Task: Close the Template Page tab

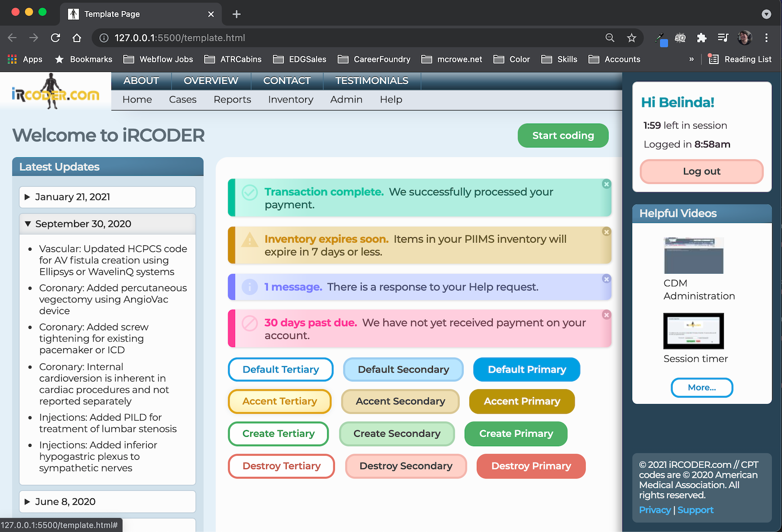Action: point(211,14)
